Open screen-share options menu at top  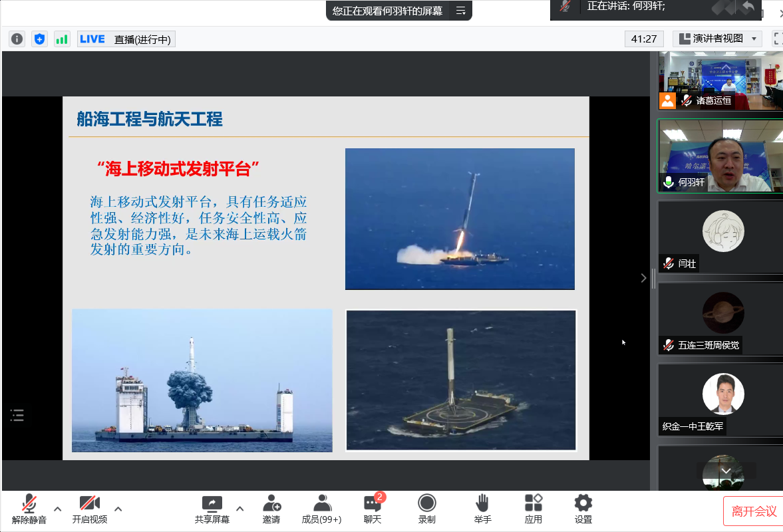[460, 11]
